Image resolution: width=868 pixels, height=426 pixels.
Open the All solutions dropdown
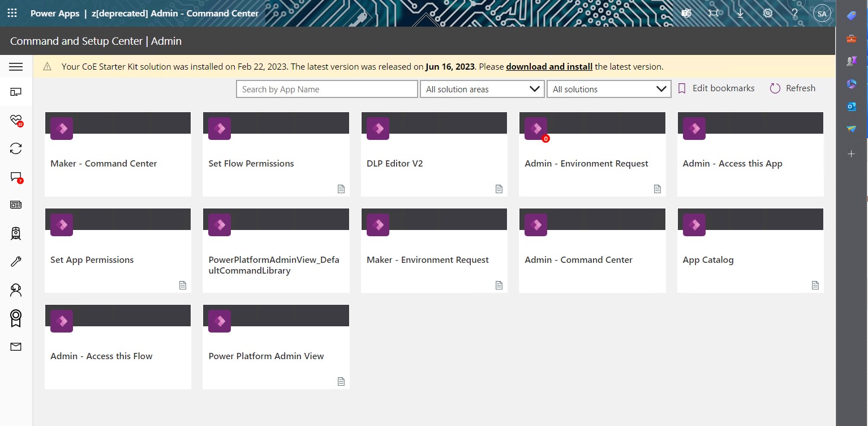(x=608, y=88)
